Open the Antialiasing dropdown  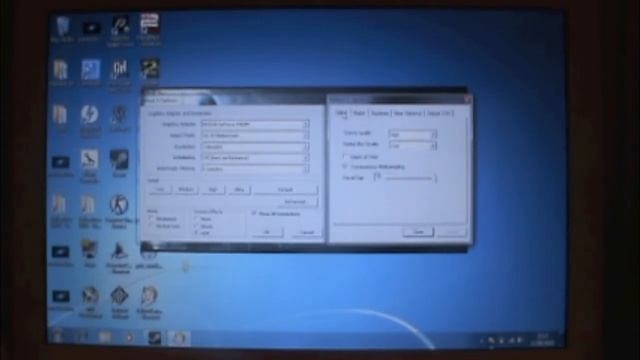point(255,158)
